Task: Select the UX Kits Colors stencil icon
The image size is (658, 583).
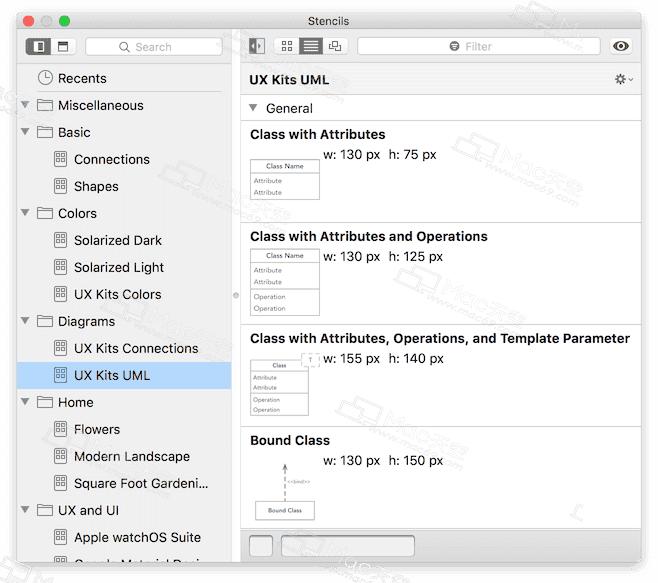Action: tap(60, 294)
